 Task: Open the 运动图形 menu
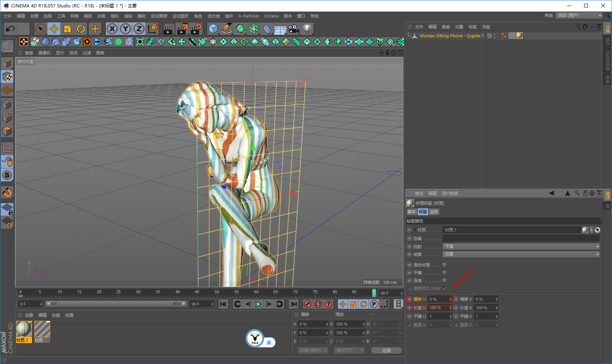(x=180, y=16)
